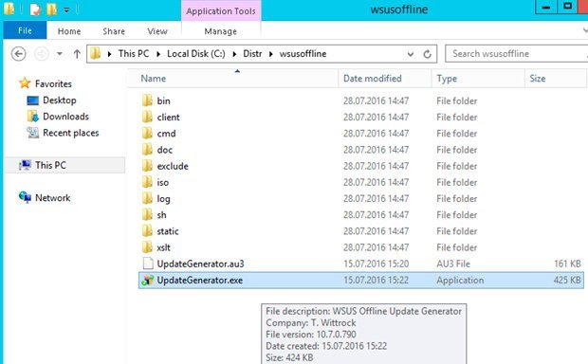Select the iso folder icon
This screenshot has width=588, height=364.
(x=148, y=182)
